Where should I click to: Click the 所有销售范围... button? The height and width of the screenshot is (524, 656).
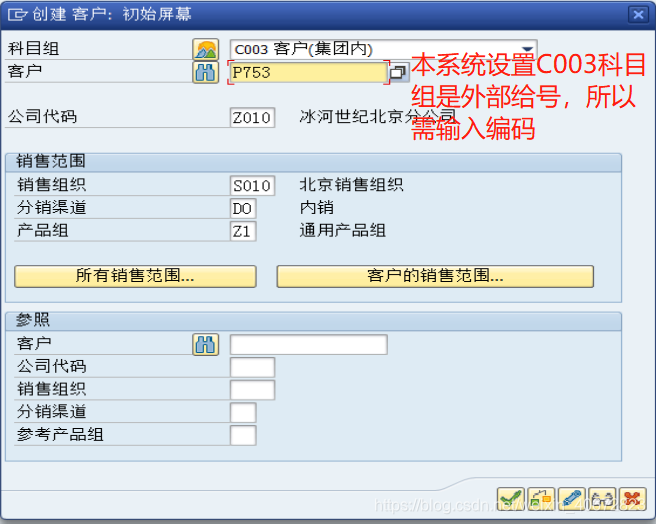click(x=135, y=276)
